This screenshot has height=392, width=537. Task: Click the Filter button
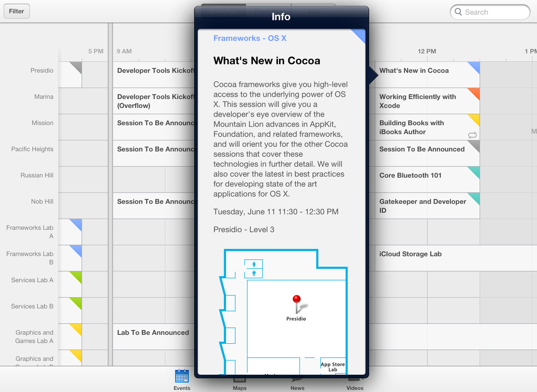pyautogui.click(x=16, y=12)
